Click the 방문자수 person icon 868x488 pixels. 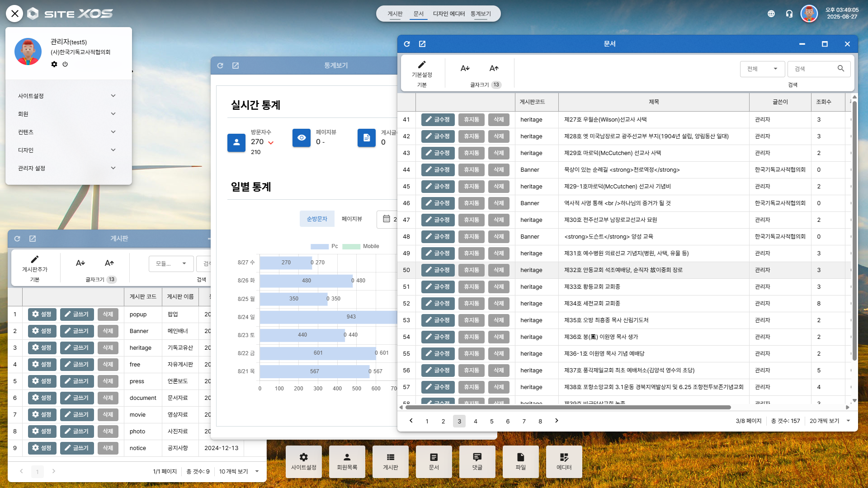pos(236,142)
